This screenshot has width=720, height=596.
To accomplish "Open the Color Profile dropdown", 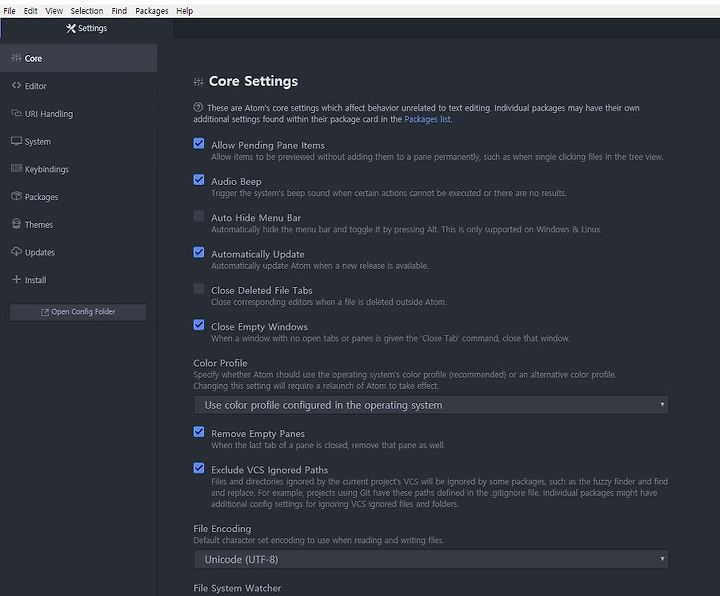I will (x=431, y=405).
